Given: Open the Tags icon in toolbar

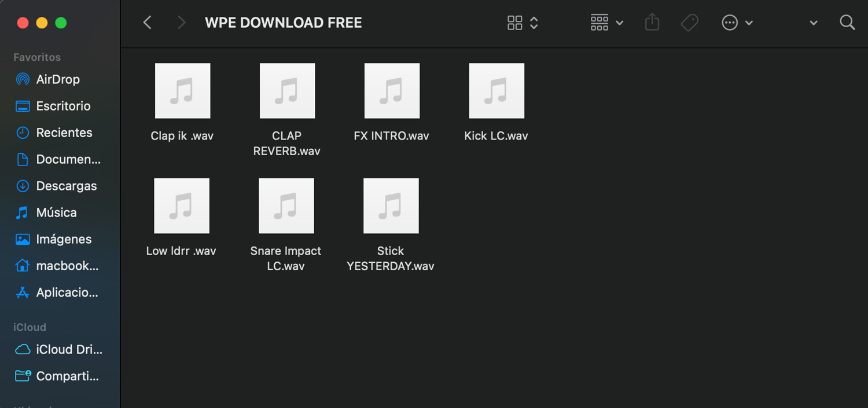Looking at the screenshot, I should (x=689, y=23).
